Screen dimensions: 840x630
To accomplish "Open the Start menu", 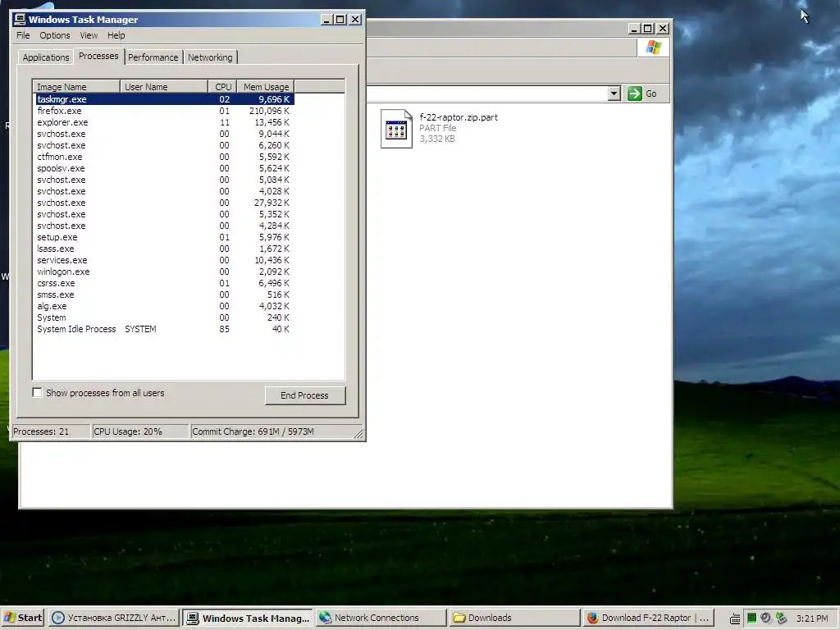I will pos(22,618).
